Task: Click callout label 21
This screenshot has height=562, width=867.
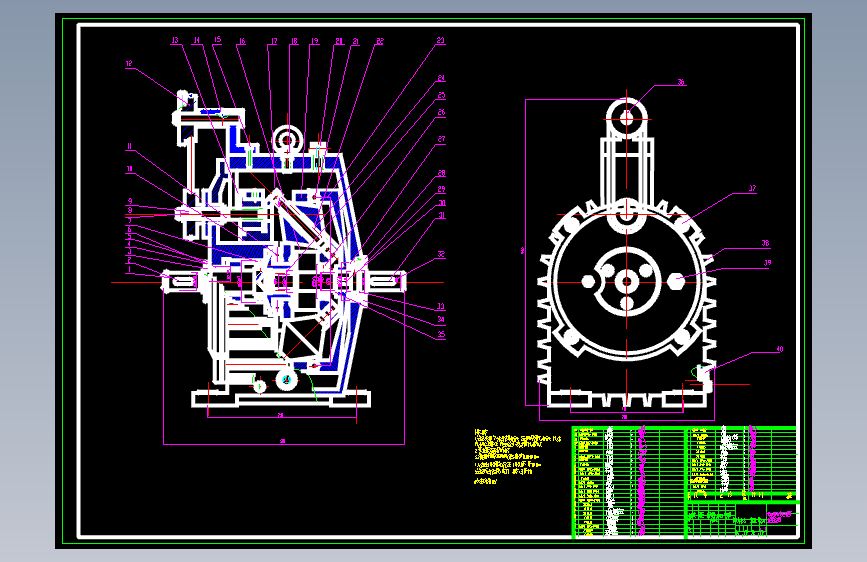Action: (x=356, y=41)
